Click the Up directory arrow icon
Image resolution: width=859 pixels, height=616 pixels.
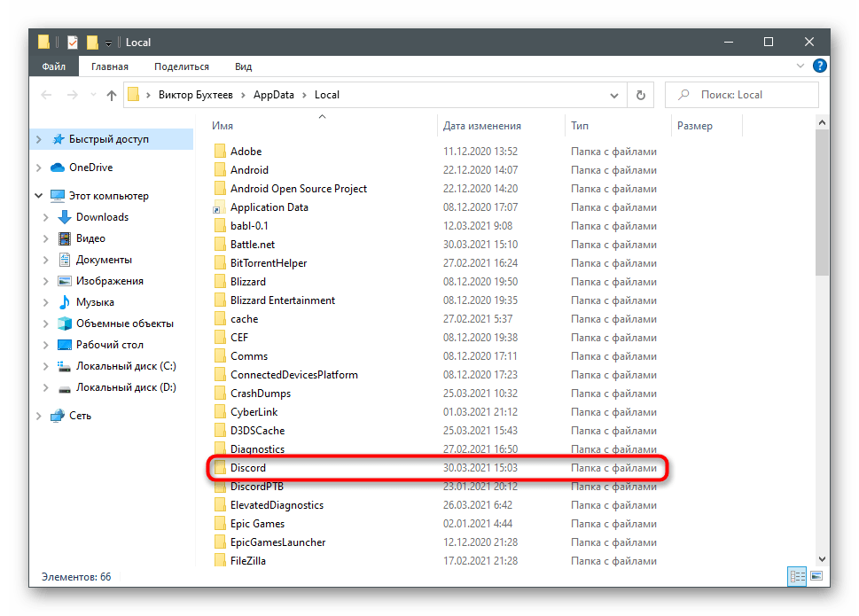(x=111, y=95)
